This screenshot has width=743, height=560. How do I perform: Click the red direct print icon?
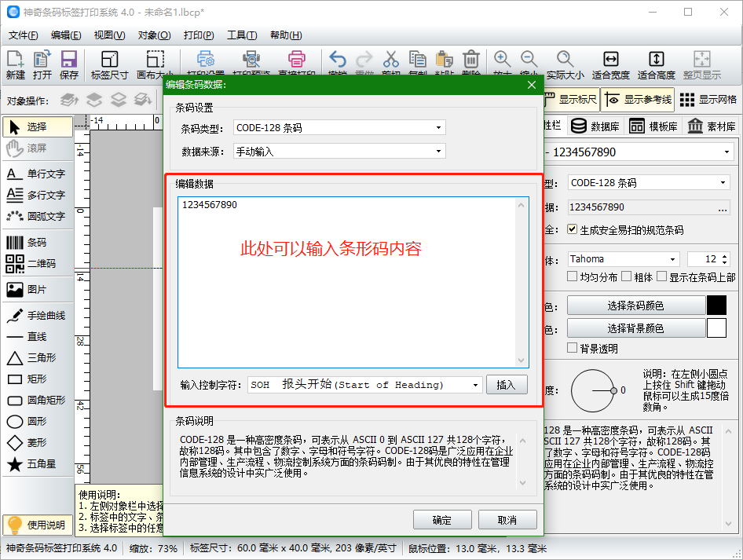pos(297,60)
